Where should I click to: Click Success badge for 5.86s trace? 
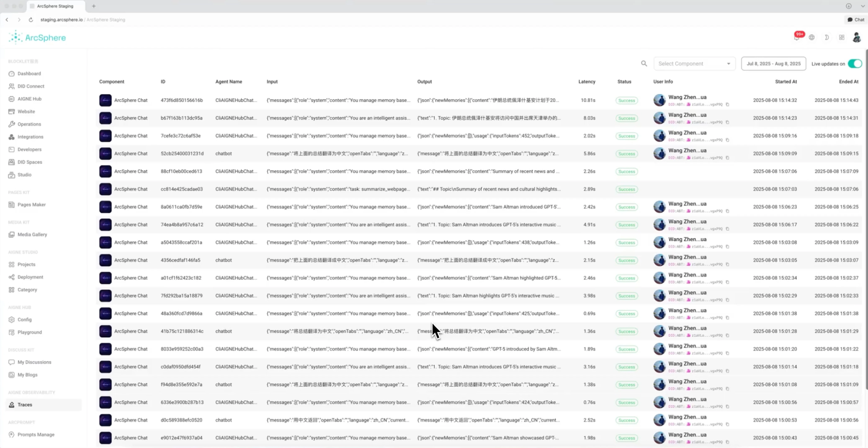click(x=626, y=154)
